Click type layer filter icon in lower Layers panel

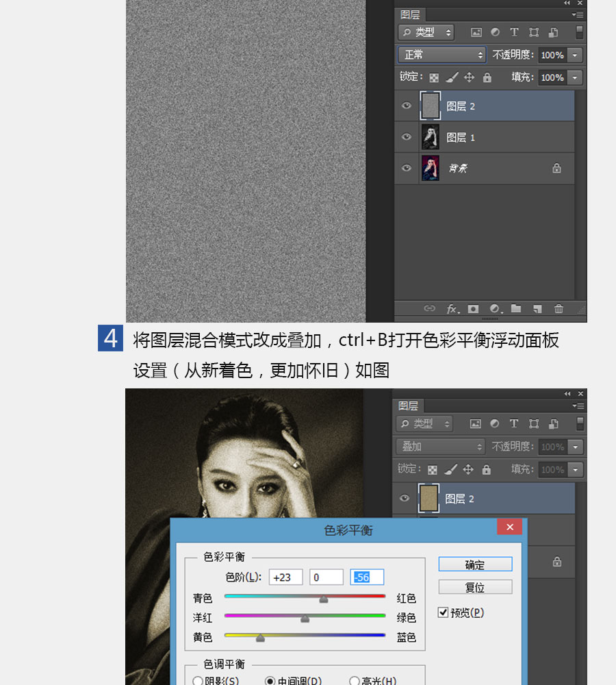point(514,423)
